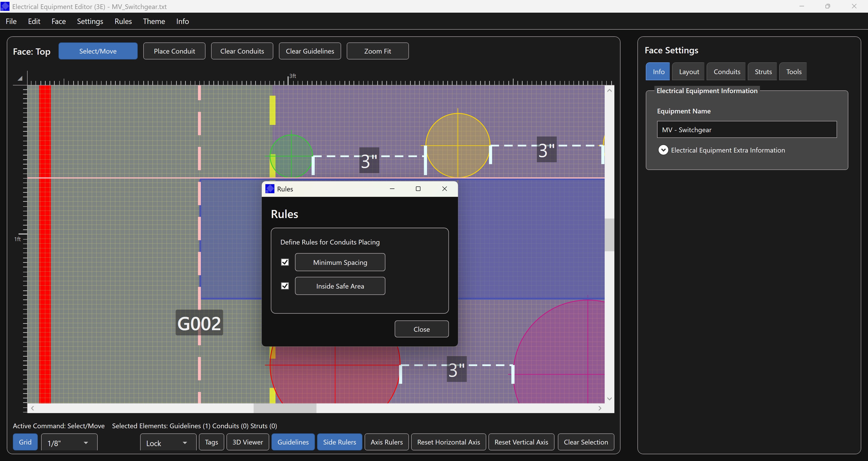
Task: Click the vertical scrollbar thumb
Action: point(609,235)
